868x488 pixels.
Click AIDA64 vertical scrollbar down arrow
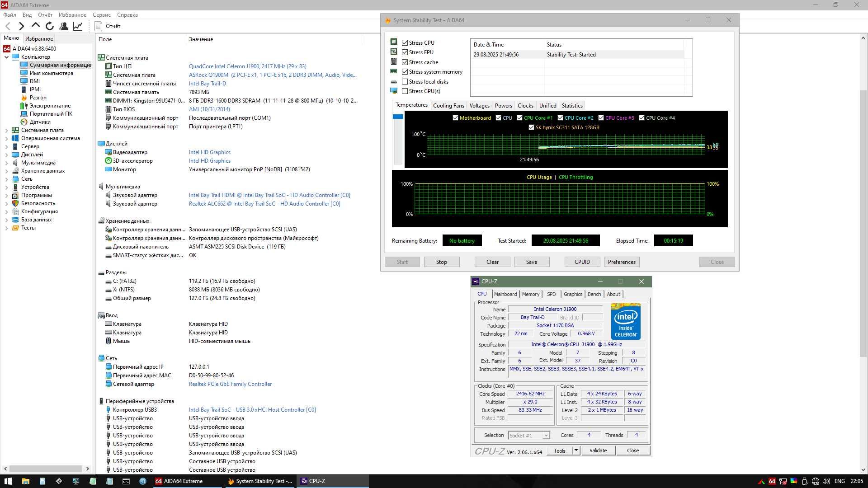point(863,469)
